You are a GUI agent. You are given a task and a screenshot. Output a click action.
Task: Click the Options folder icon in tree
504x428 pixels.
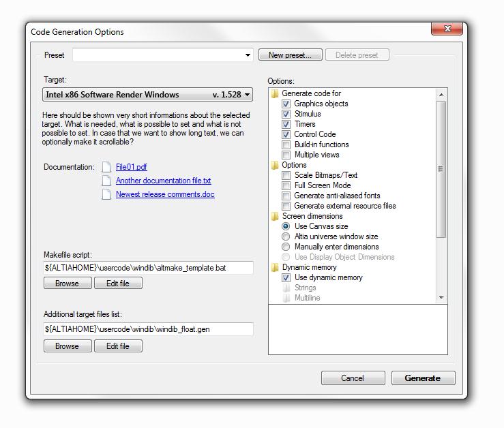coord(275,165)
